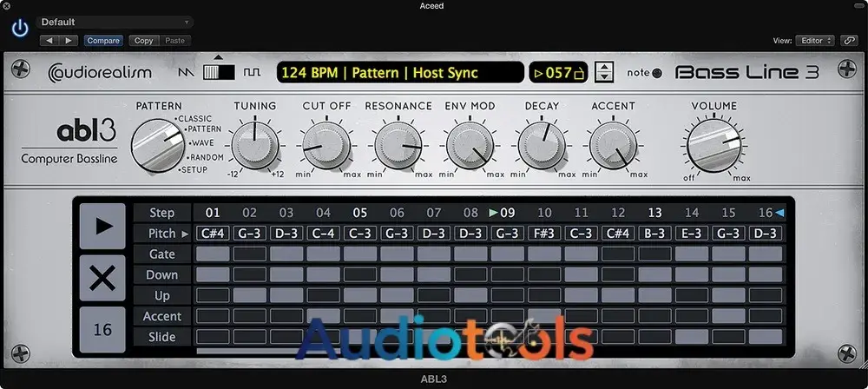Click the Pattern mode selector knob

click(x=158, y=146)
